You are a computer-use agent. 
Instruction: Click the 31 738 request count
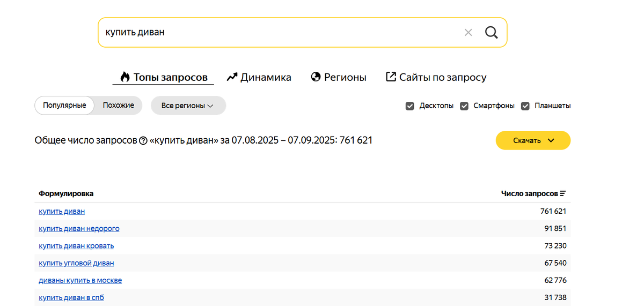(555, 297)
